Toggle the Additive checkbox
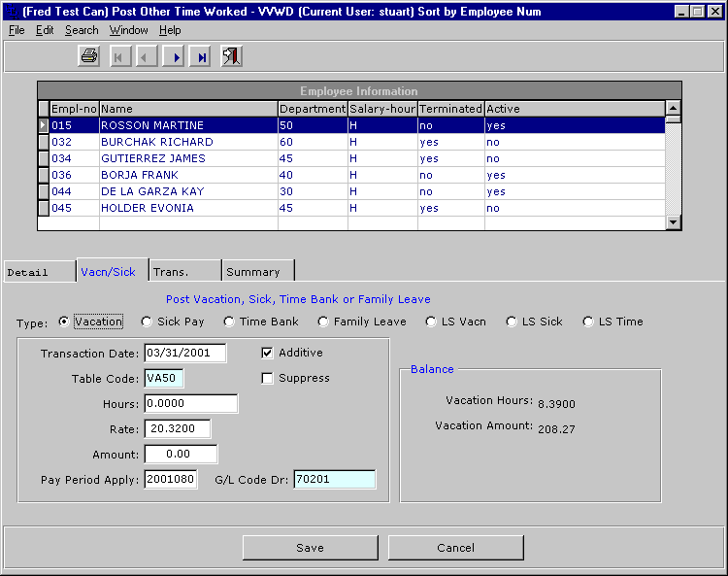728x576 pixels. click(267, 353)
